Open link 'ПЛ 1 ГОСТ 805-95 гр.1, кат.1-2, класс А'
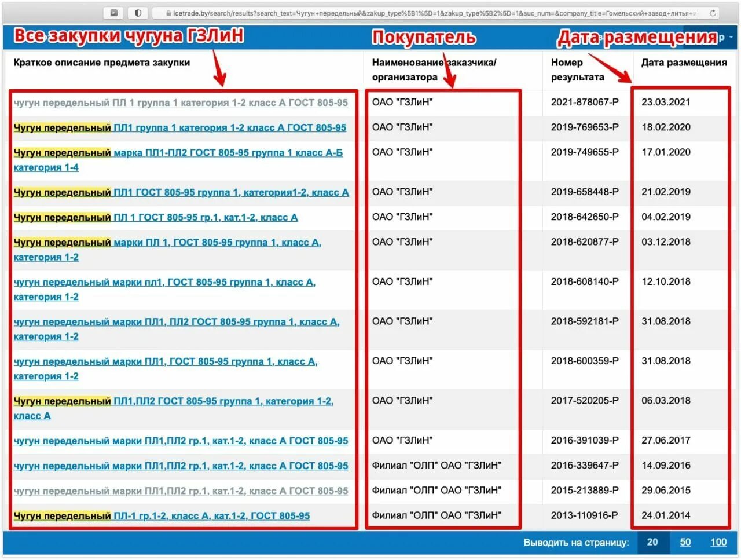Screen dimensions: 741x560 point(206,217)
